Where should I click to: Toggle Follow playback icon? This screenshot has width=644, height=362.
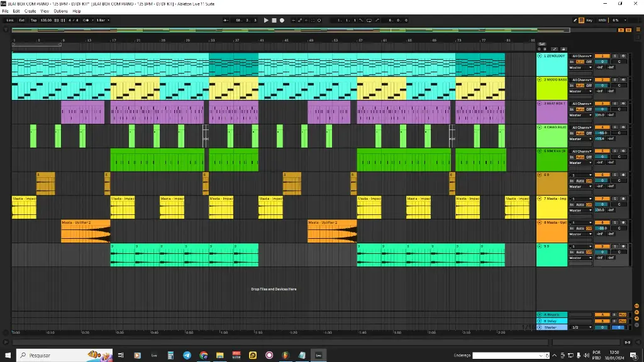click(x=226, y=20)
